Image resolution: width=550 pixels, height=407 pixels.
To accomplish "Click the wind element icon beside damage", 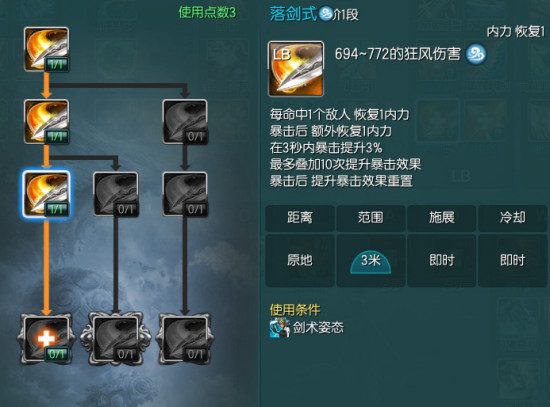I will [476, 54].
